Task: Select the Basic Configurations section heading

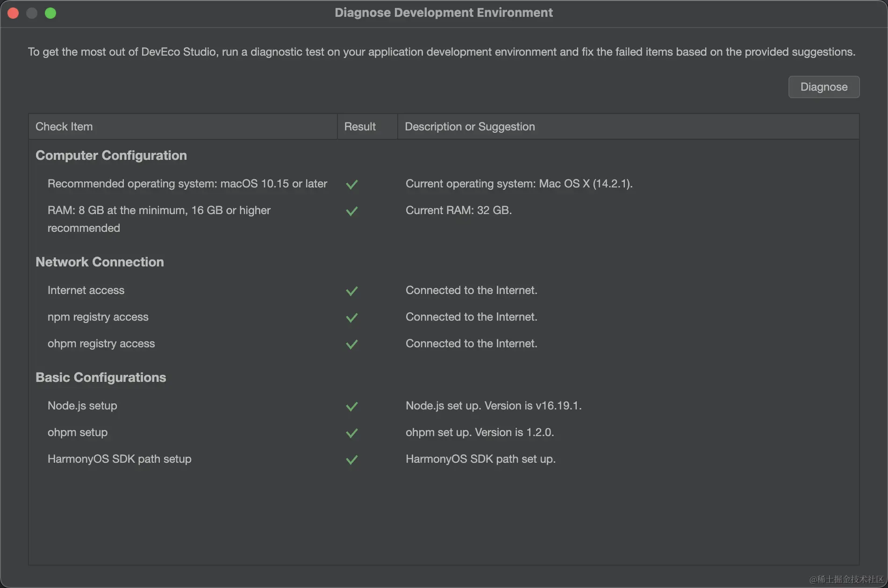Action: [x=101, y=377]
